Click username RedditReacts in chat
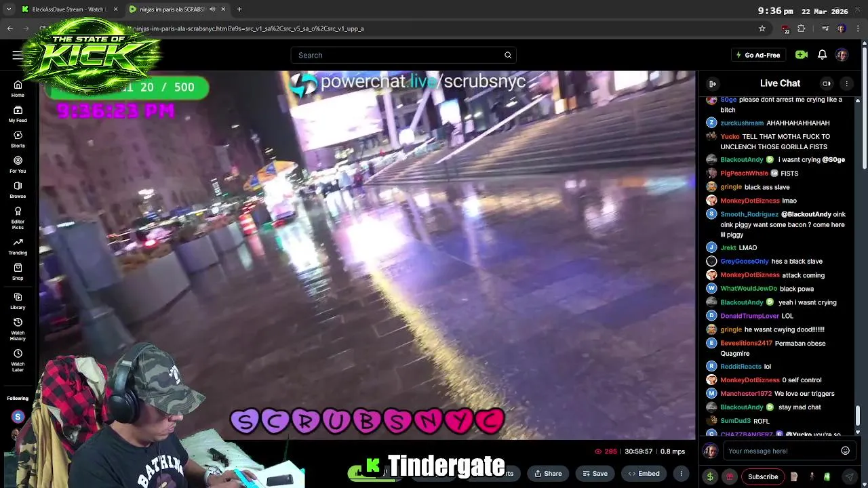868x488 pixels. click(741, 366)
